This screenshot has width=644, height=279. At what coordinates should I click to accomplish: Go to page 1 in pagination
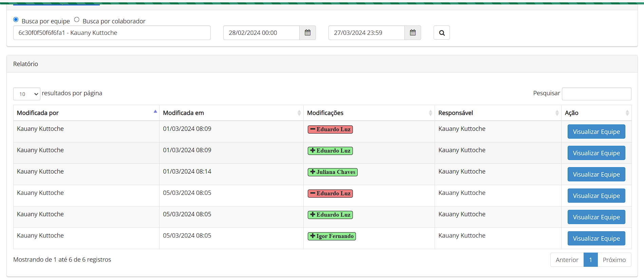(590, 260)
